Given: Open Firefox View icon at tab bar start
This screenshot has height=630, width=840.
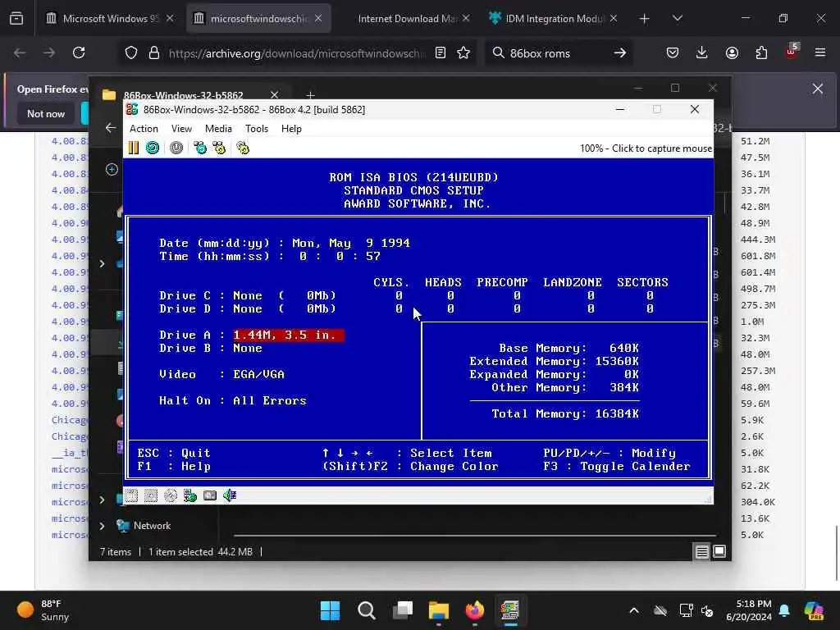Looking at the screenshot, I should (x=16, y=19).
